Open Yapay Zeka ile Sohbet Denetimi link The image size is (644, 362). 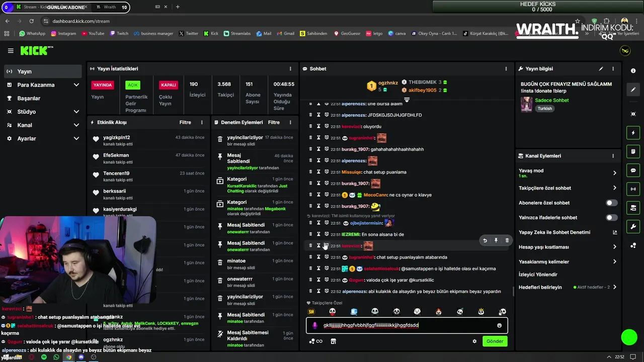(x=568, y=232)
